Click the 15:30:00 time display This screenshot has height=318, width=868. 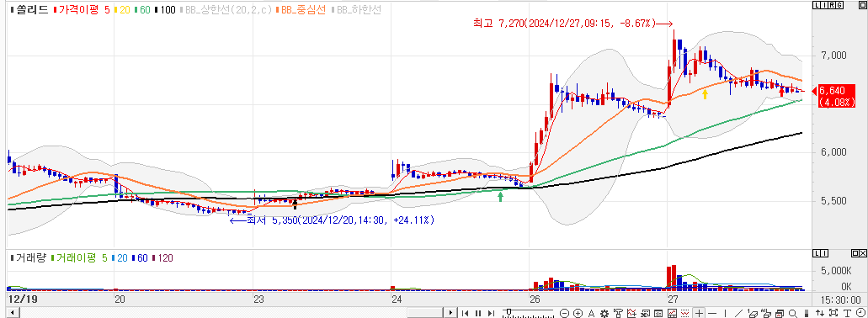839,299
